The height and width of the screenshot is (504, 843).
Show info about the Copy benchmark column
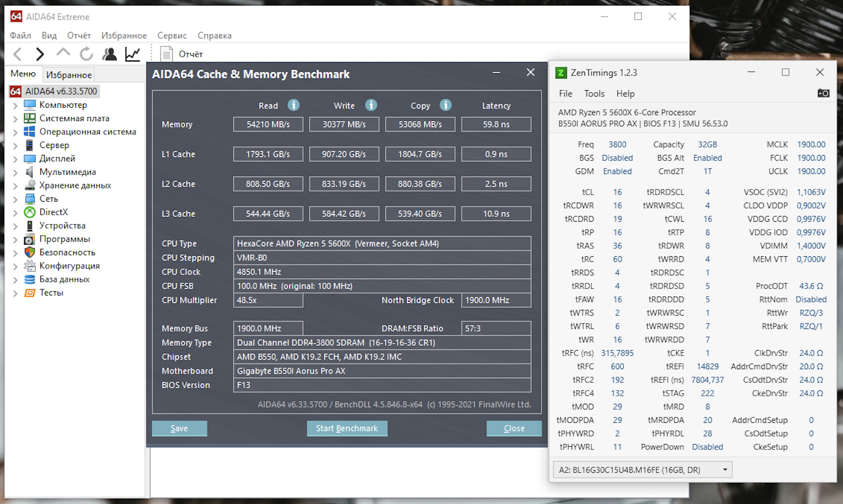pos(446,105)
